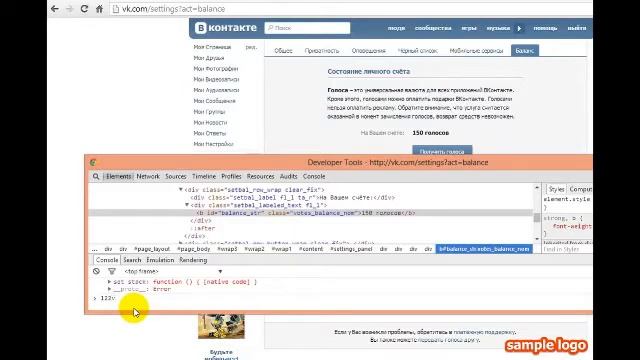Screen dimensions: 640x360
Task: Open the drawer Emulation tab
Action: (160, 260)
